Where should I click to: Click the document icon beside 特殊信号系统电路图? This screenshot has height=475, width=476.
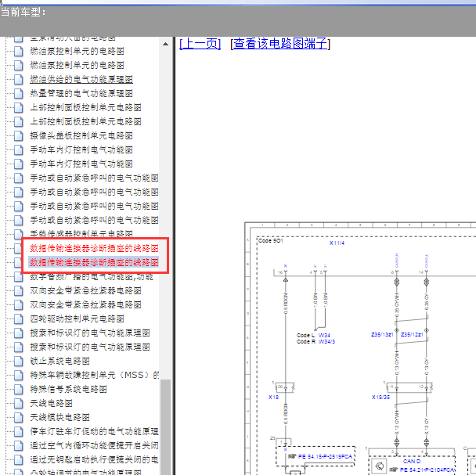[19, 389]
